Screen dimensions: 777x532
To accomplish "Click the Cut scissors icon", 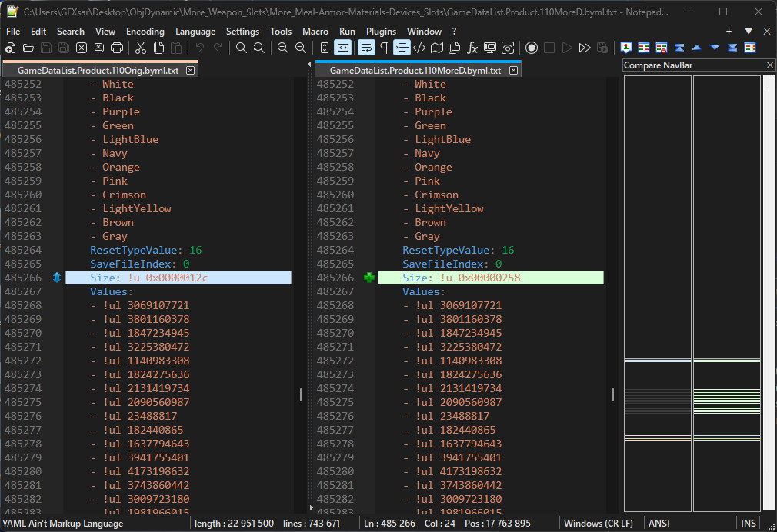I will click(x=141, y=48).
